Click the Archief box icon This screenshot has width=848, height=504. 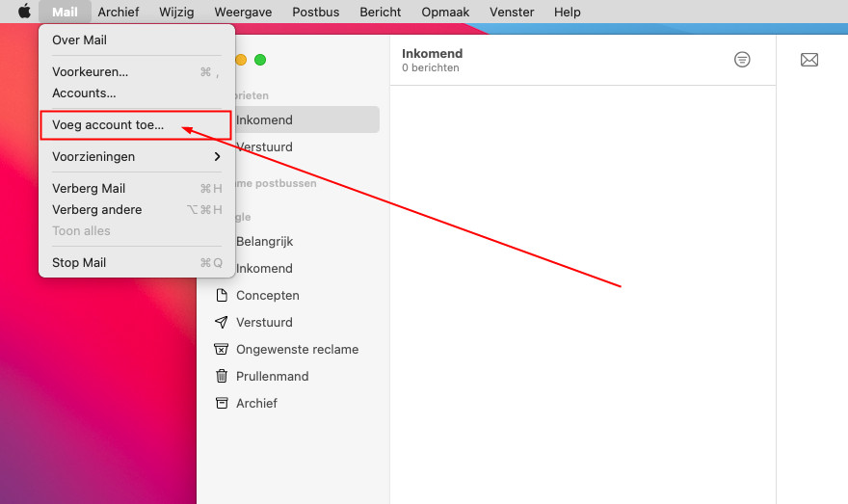(x=222, y=403)
